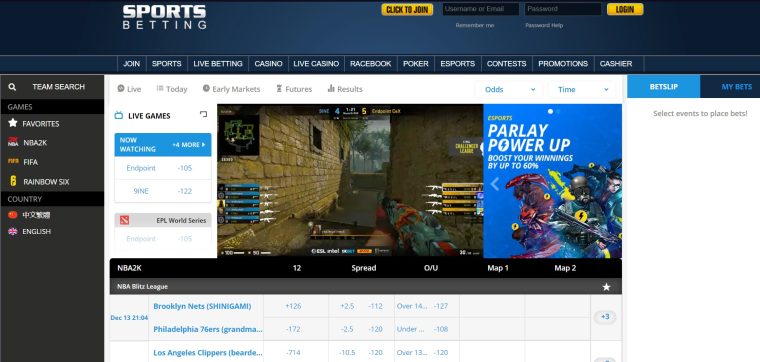Click the EPL World Series header
This screenshot has height=362, width=760.
coord(163,220)
